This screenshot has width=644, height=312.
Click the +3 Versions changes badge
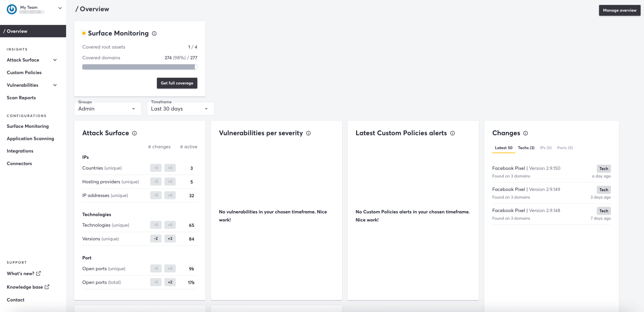[x=170, y=239]
